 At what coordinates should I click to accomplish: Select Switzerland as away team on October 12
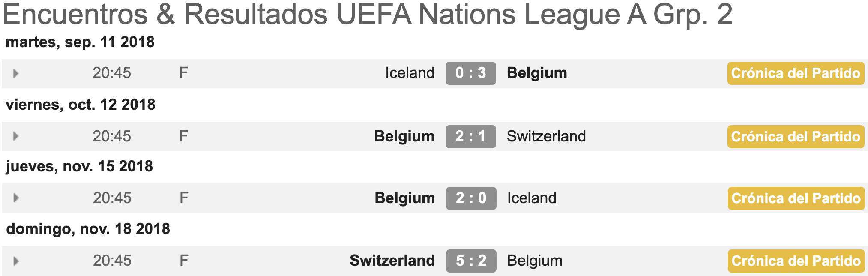point(546,136)
